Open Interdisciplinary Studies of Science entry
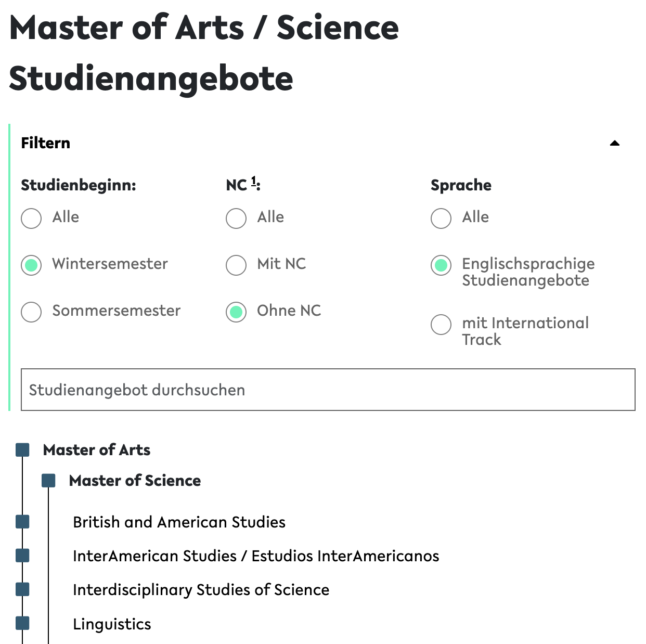Image resolution: width=646 pixels, height=644 pixels. click(201, 589)
